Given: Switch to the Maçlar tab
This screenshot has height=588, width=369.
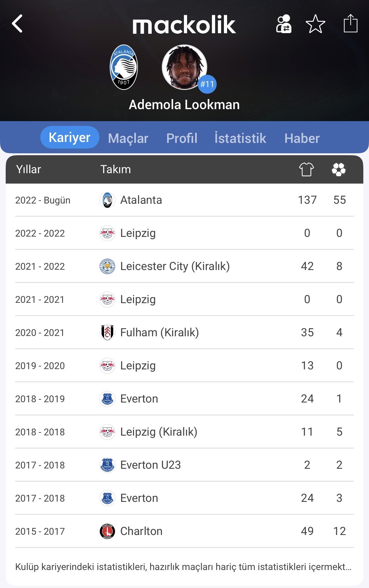Looking at the screenshot, I should pos(128,138).
